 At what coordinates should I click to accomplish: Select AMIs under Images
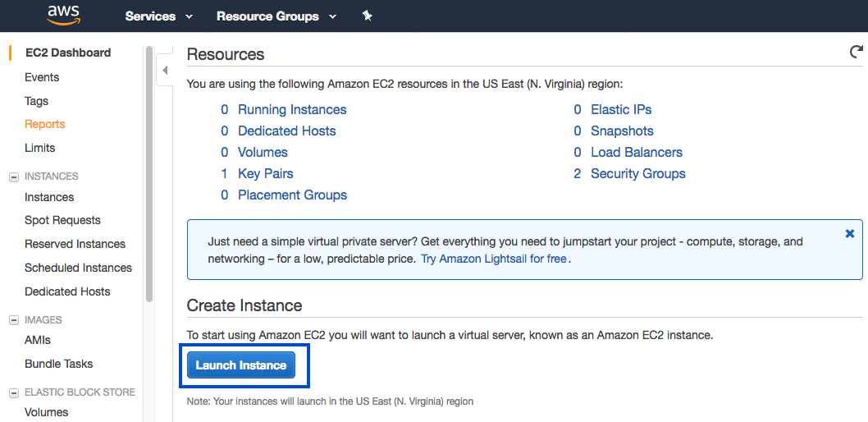[38, 340]
